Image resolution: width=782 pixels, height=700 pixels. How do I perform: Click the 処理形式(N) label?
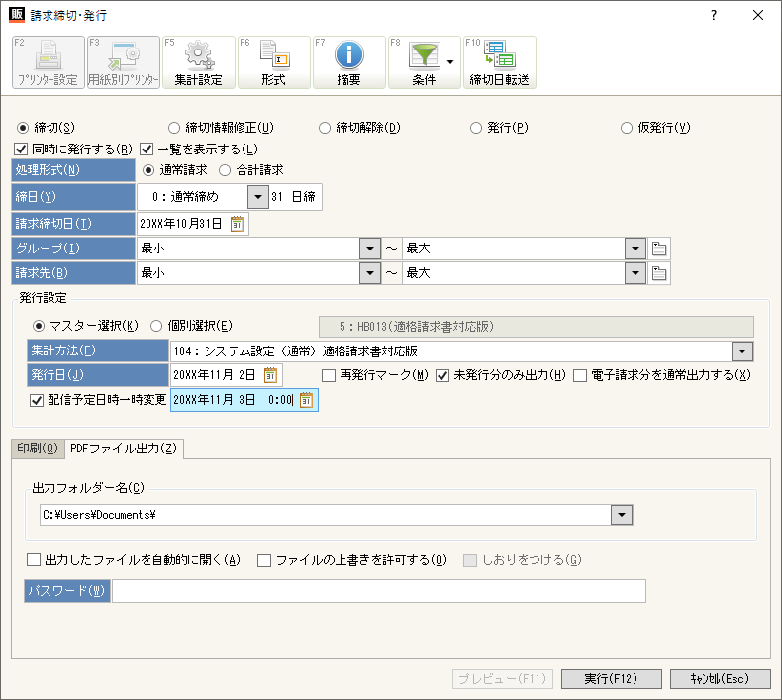73,170
